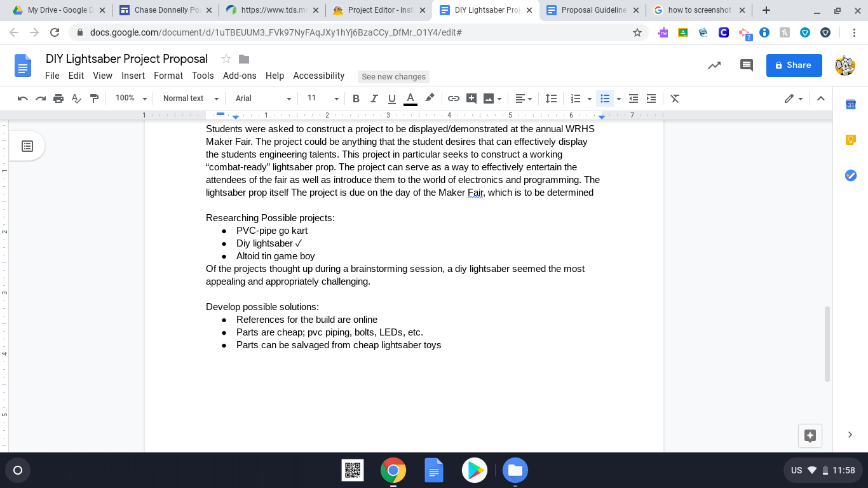The width and height of the screenshot is (868, 488).
Task: Star the DIY Lightsaber Project Proposal document
Action: pos(226,59)
